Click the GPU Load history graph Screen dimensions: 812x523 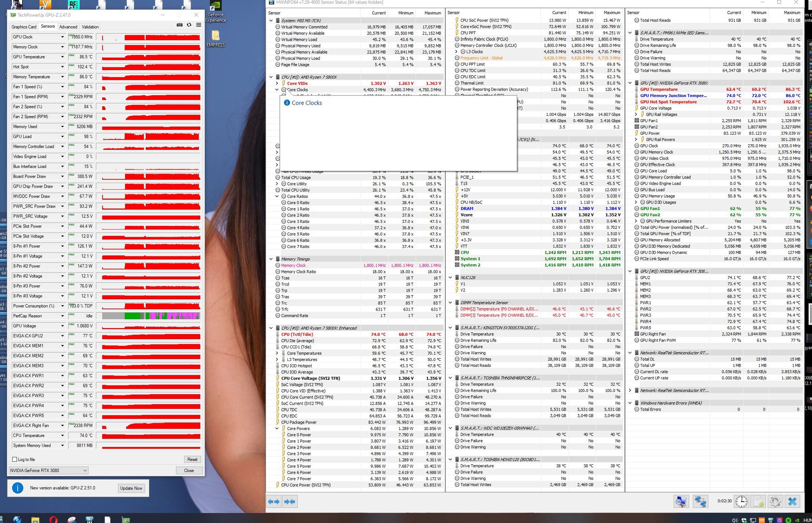[148, 136]
